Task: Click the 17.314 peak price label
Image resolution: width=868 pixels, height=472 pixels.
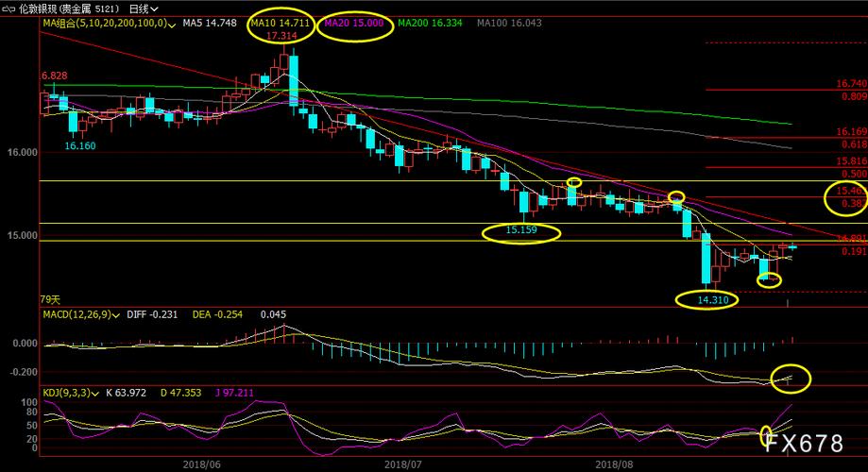Action: point(281,36)
